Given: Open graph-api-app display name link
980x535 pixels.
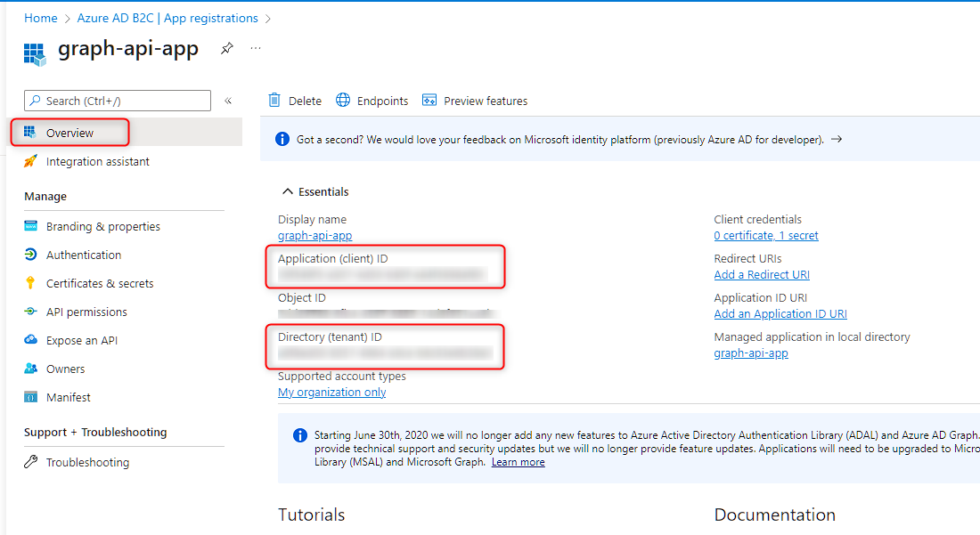Looking at the screenshot, I should 315,235.
